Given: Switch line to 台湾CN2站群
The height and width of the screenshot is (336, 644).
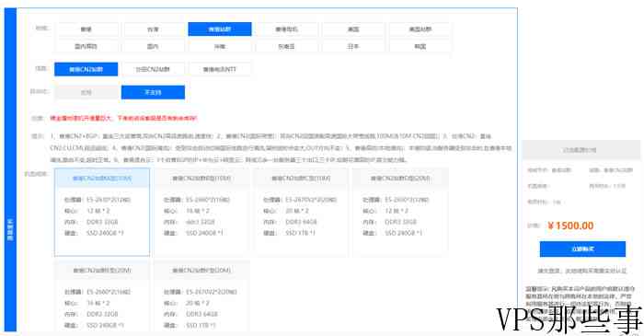Looking at the screenshot, I should (x=153, y=69).
